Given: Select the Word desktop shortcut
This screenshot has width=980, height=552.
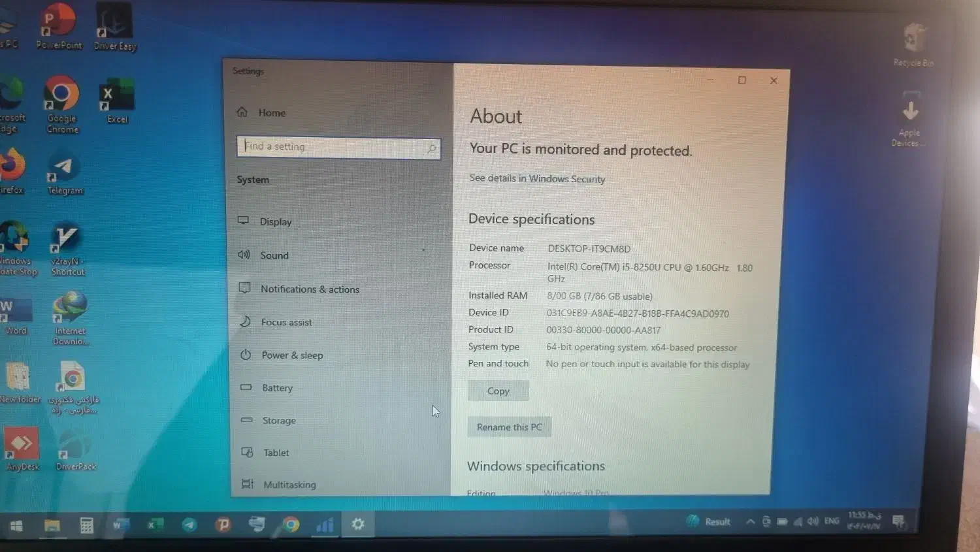Looking at the screenshot, I should [15, 317].
